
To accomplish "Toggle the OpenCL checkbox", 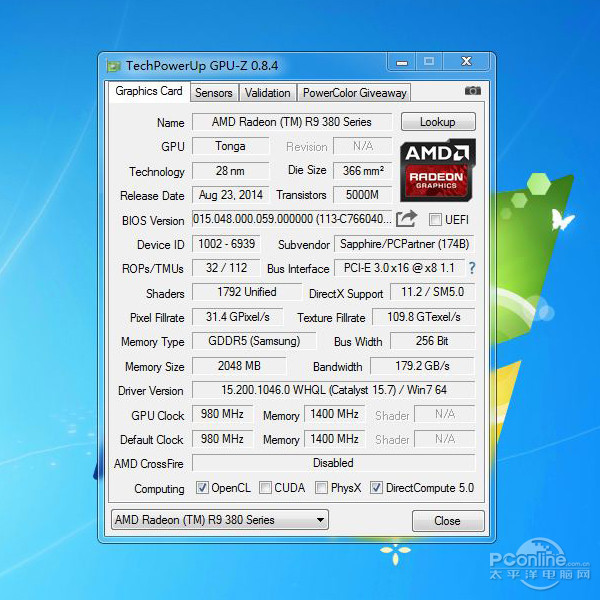I will point(202,488).
